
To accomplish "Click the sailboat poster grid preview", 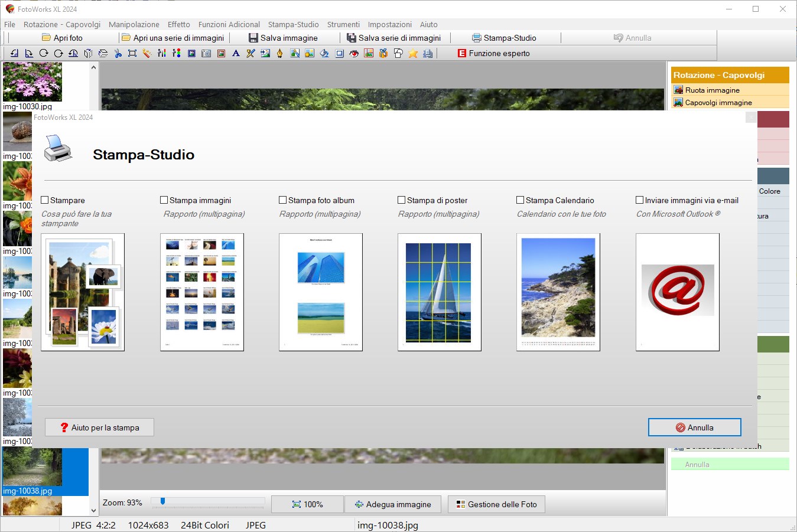I will (x=440, y=292).
